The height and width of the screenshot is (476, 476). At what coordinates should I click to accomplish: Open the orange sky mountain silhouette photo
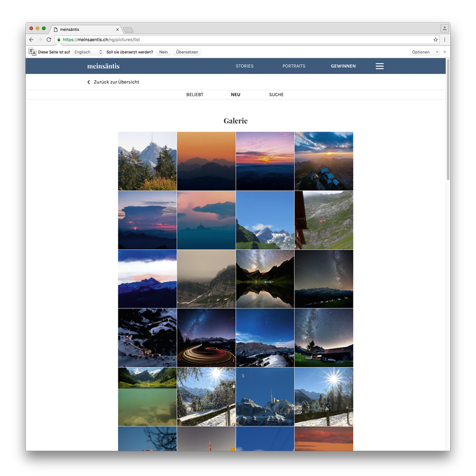[206, 161]
